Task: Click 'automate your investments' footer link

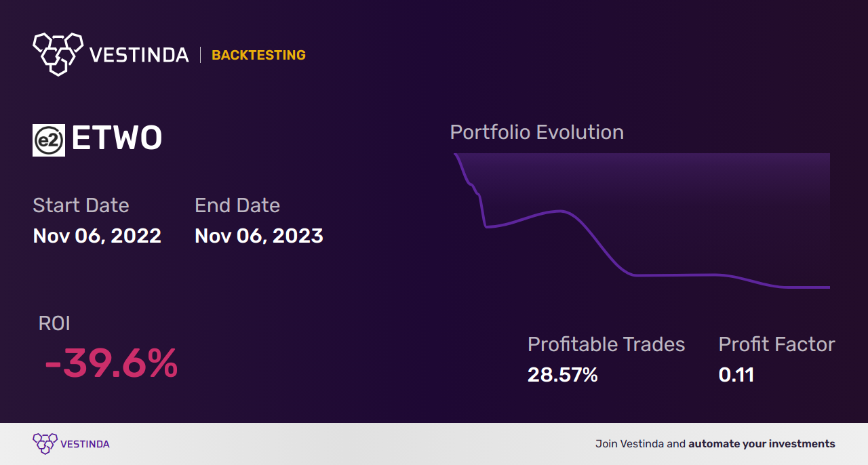Action: pyautogui.click(x=762, y=444)
